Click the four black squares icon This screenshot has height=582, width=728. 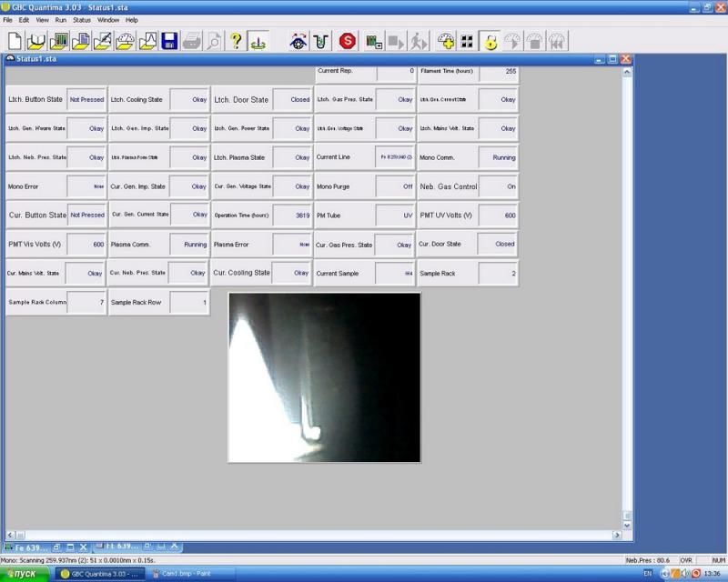pos(467,41)
